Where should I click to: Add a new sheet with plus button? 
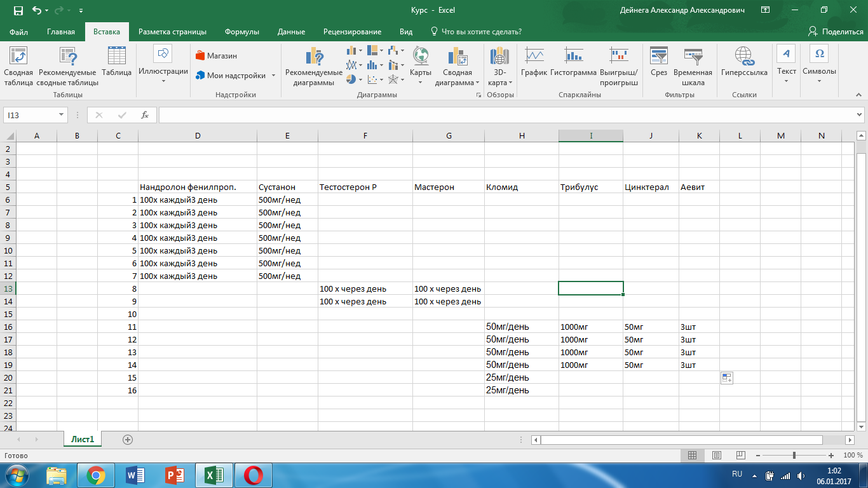(x=128, y=439)
